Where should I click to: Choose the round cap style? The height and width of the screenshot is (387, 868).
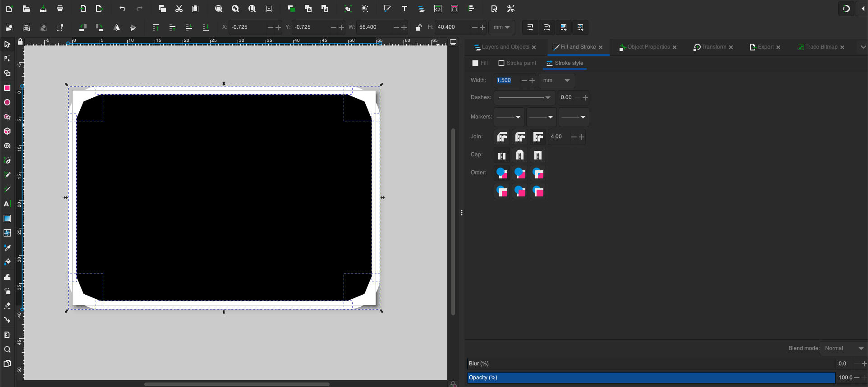[x=519, y=155]
